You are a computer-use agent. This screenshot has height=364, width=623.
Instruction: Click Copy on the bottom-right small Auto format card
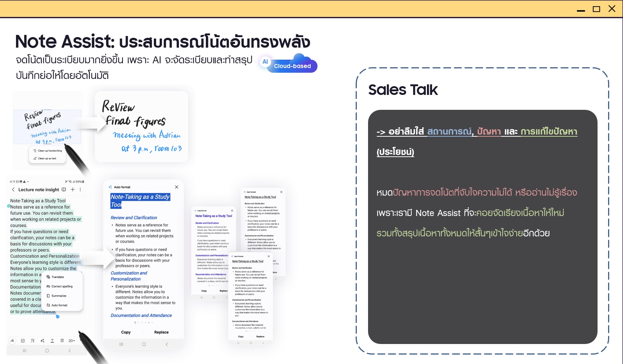[x=241, y=337]
